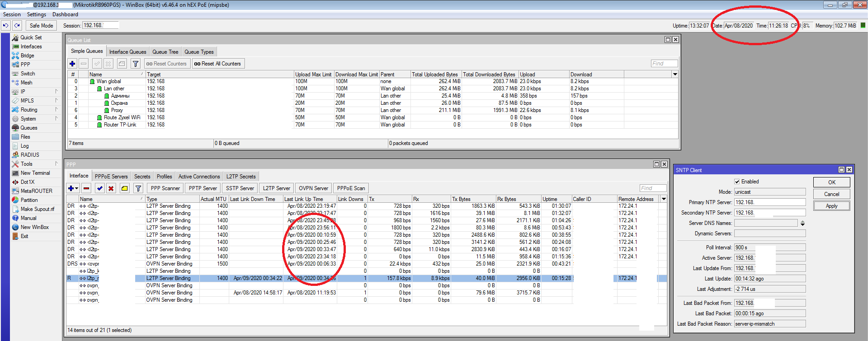Open MetaROUTER in the sidebar
Viewport: 868px width, 341px height.
[36, 191]
